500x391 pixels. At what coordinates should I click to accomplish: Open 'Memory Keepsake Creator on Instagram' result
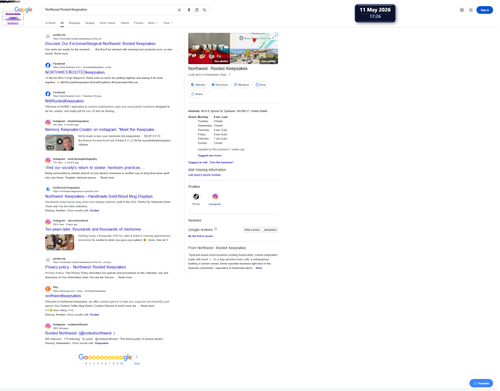point(101,129)
